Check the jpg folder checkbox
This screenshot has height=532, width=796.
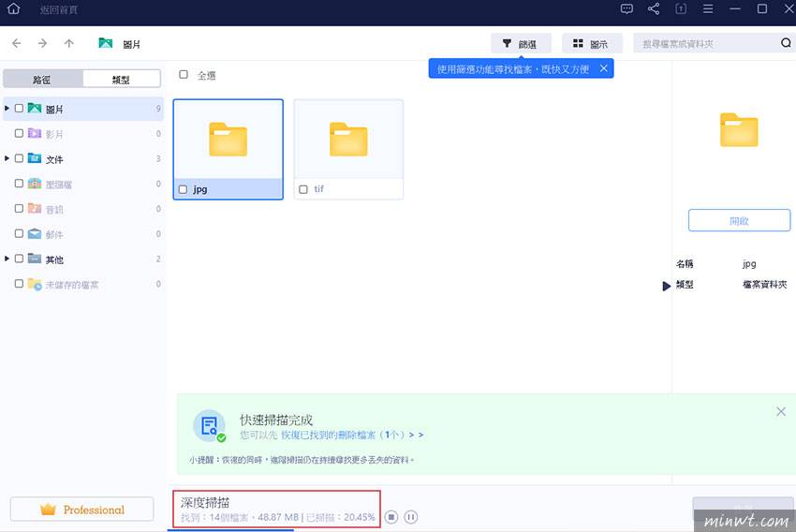[183, 189]
